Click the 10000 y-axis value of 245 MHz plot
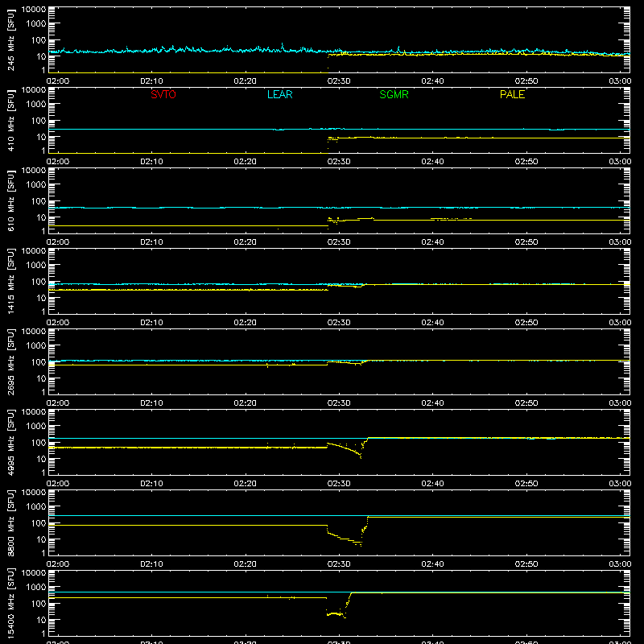The image size is (644, 644). tap(34, 10)
